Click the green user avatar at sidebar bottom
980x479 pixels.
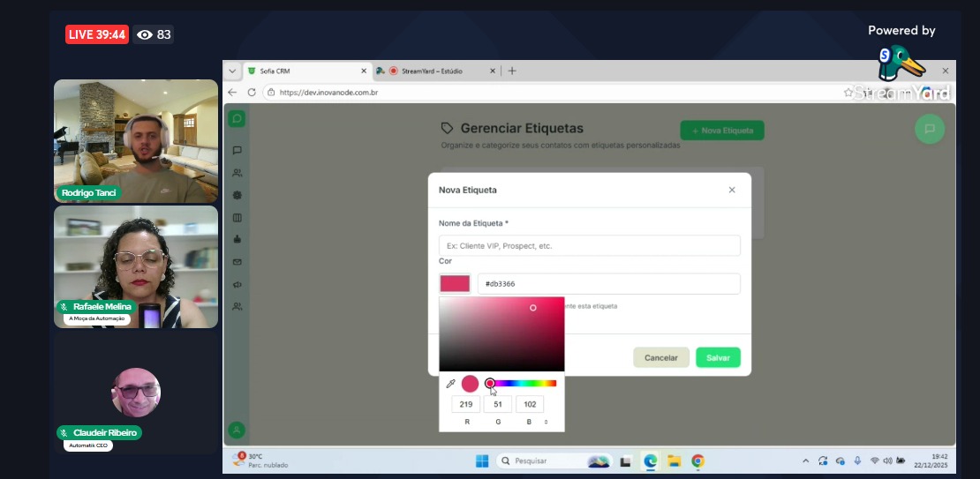237,430
